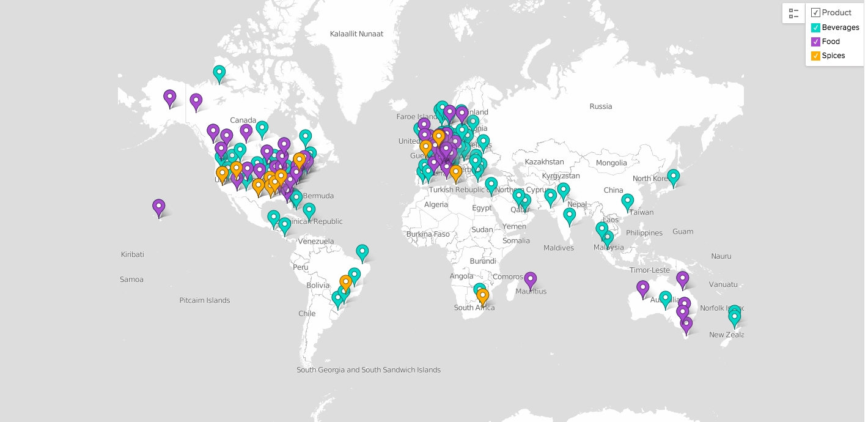Select the teal pin in central Australia

(x=666, y=299)
